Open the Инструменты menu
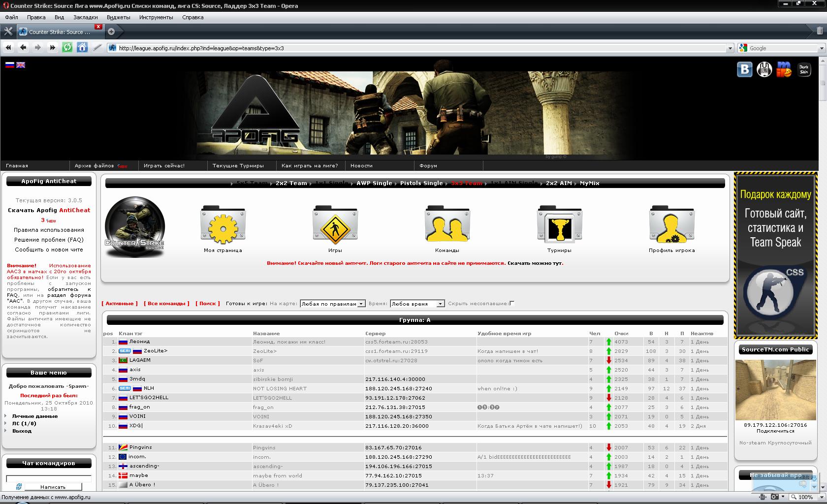 point(156,17)
